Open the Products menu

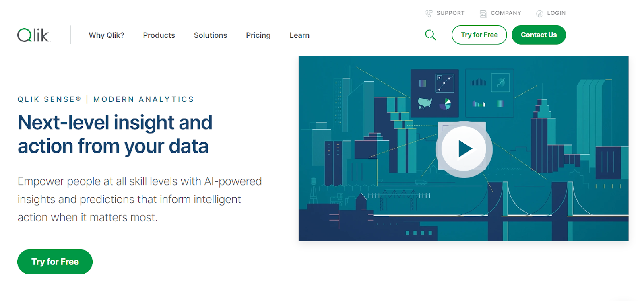tap(159, 35)
